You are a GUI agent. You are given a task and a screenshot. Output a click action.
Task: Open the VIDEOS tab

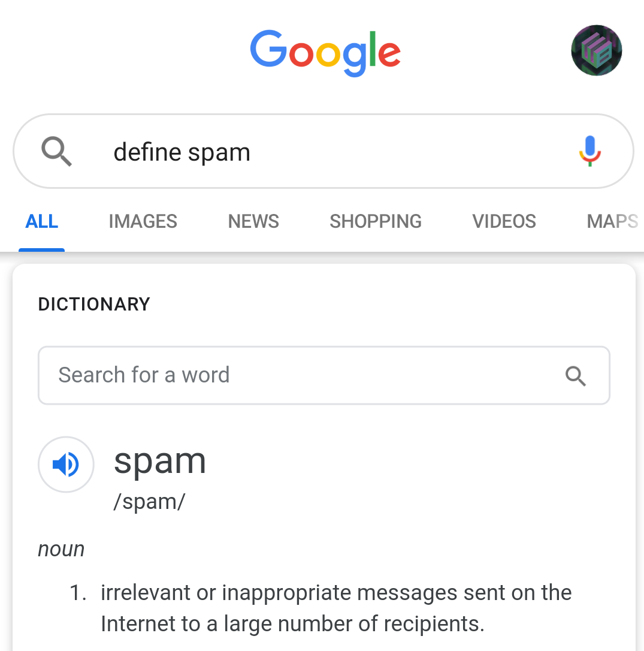tap(504, 221)
